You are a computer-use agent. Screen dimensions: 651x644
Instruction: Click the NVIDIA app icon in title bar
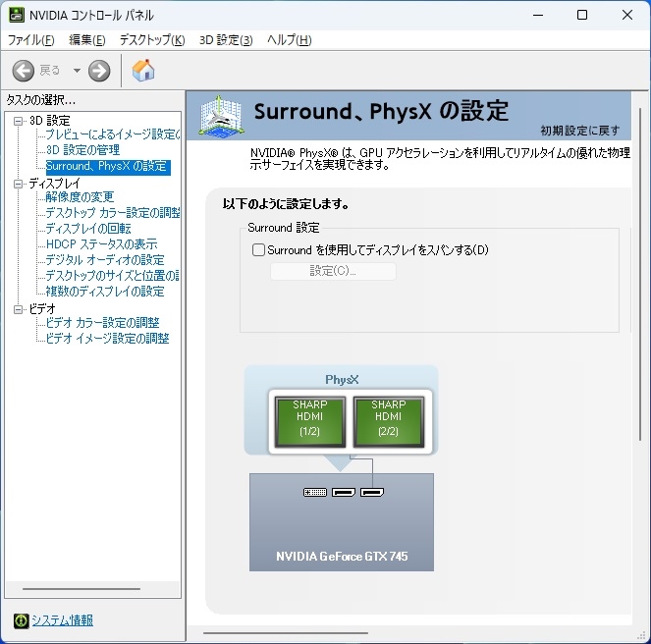pos(16,15)
